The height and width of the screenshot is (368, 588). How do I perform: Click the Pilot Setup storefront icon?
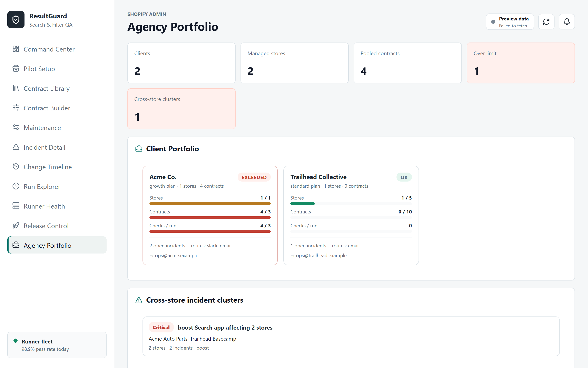tap(16, 68)
